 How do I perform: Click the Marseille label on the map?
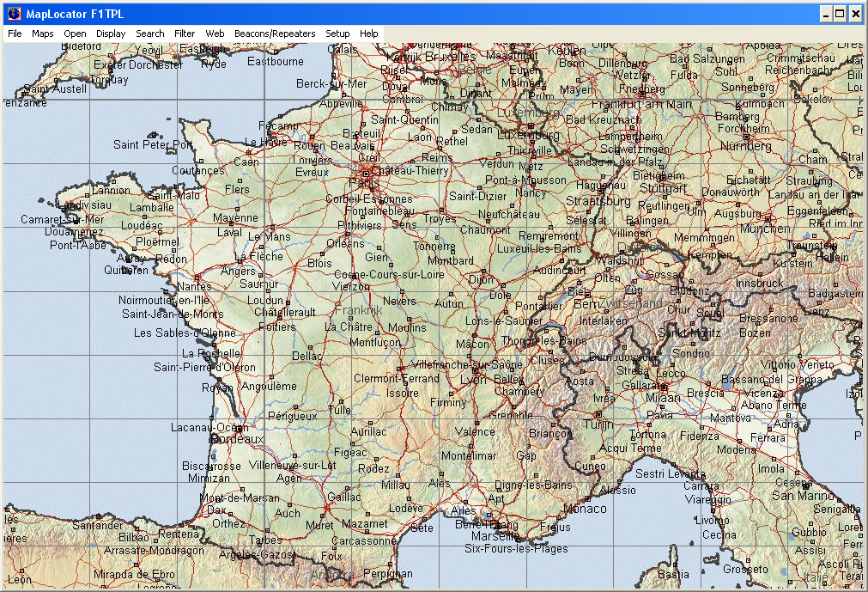(495, 536)
